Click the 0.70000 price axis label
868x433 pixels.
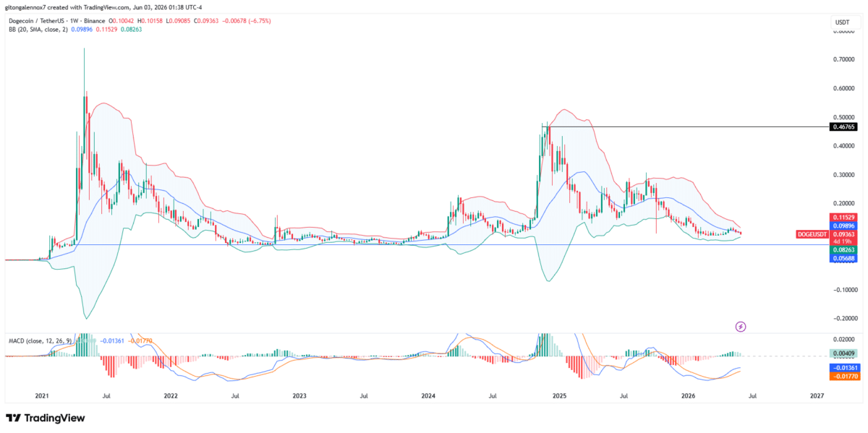pyautogui.click(x=843, y=60)
